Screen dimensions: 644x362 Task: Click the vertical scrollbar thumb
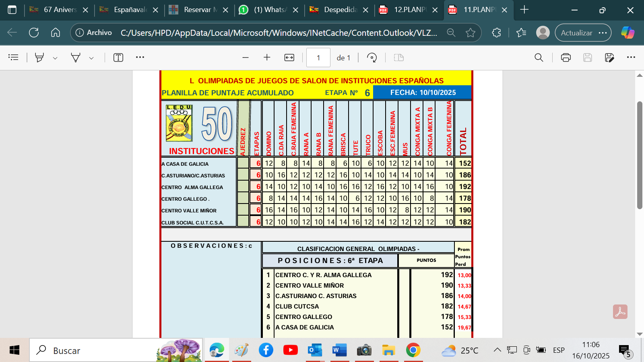pyautogui.click(x=640, y=155)
